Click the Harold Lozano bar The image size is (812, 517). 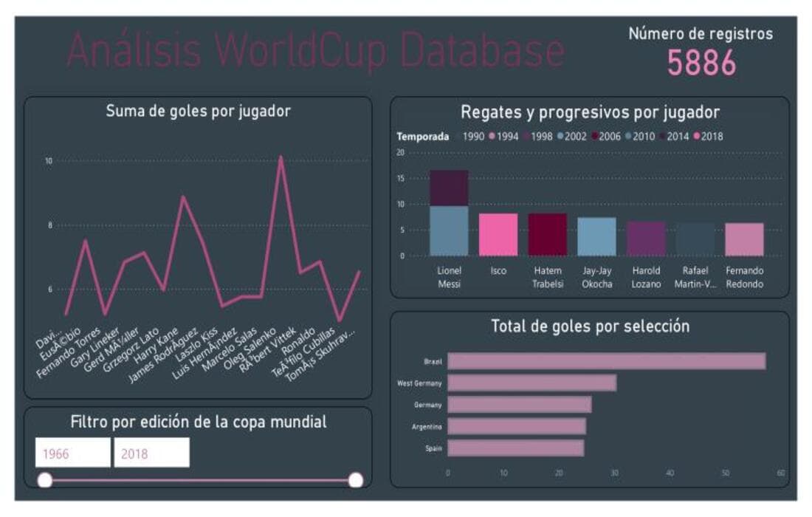646,239
